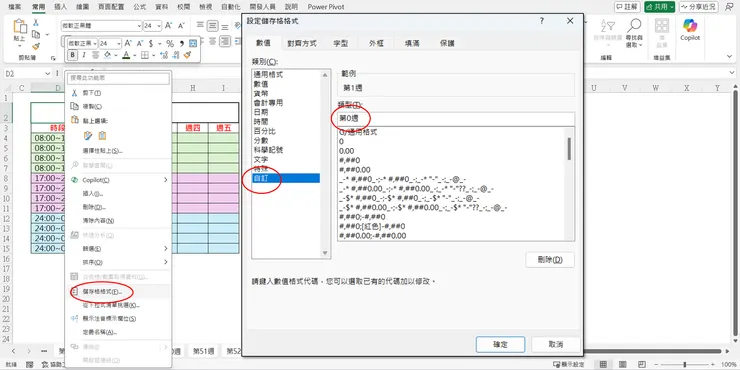
Task: Click the OK (確定) button
Action: click(x=500, y=345)
